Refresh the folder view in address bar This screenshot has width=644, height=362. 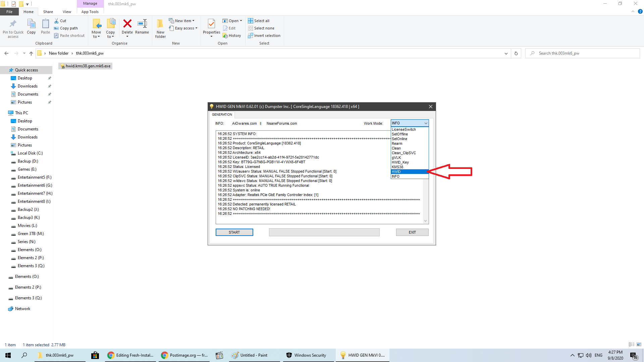[x=516, y=53]
